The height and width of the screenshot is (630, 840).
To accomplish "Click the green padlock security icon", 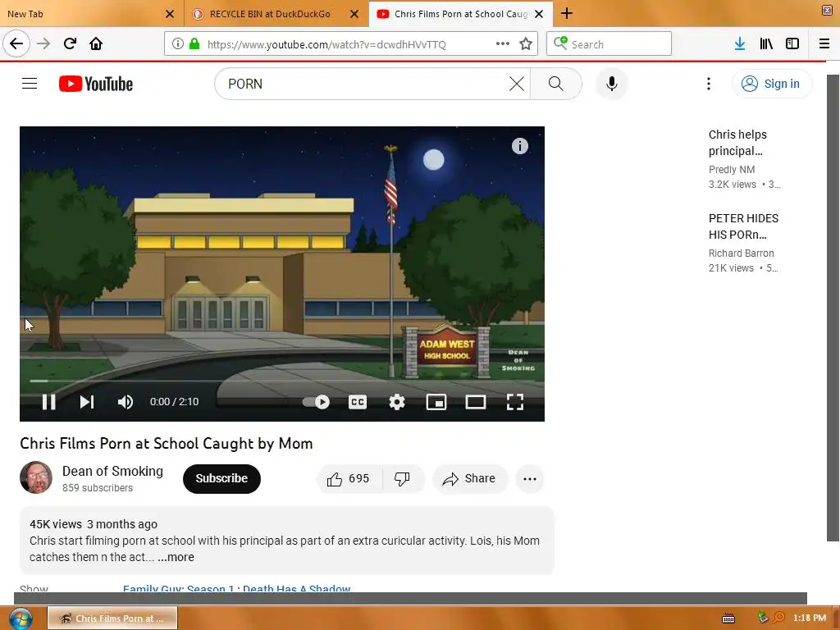I will pyautogui.click(x=194, y=44).
